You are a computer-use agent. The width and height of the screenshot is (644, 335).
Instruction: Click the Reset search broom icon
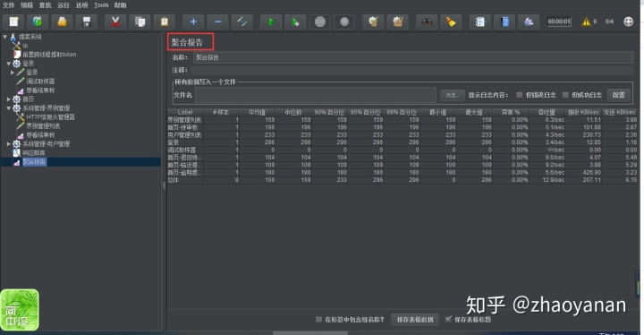tap(451, 21)
